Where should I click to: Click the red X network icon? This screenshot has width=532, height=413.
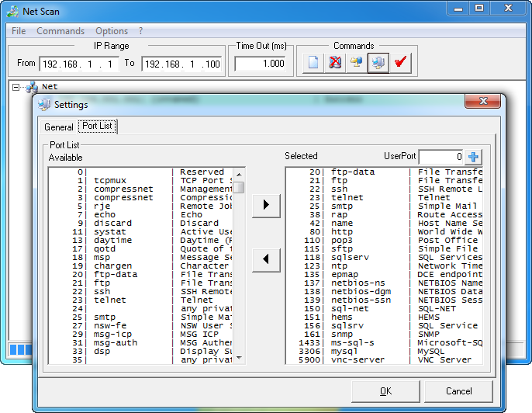335,63
